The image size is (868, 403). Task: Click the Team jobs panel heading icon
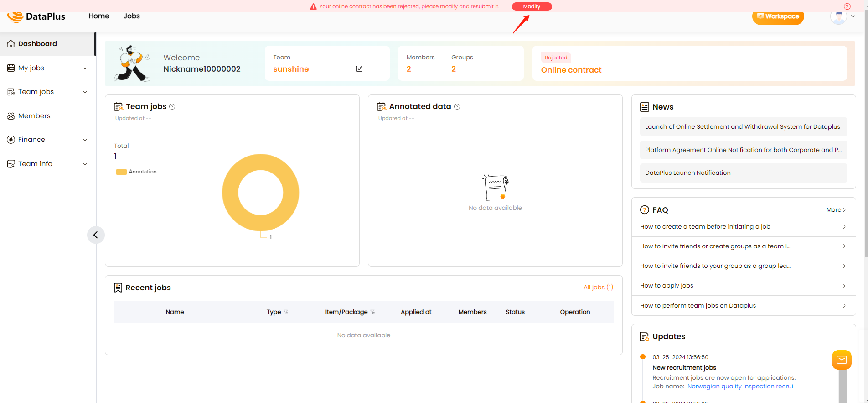pos(118,107)
